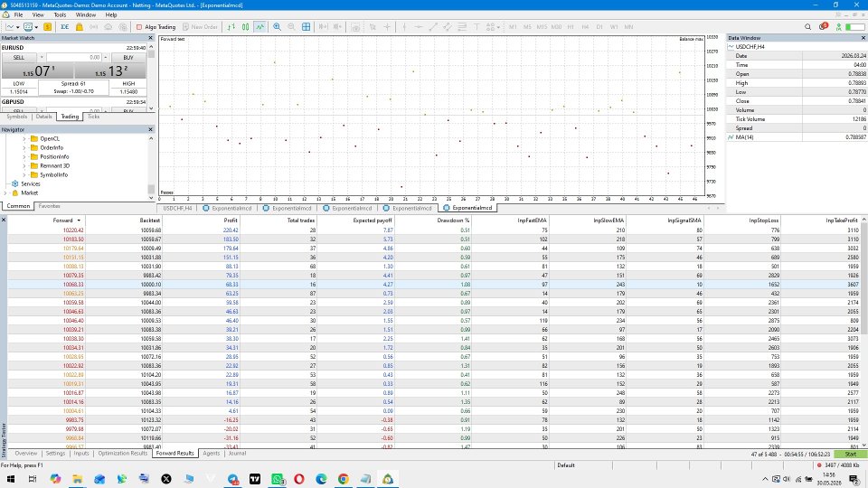Click the tile windows grid icon
868x488 pixels.
pyautogui.click(x=307, y=26)
